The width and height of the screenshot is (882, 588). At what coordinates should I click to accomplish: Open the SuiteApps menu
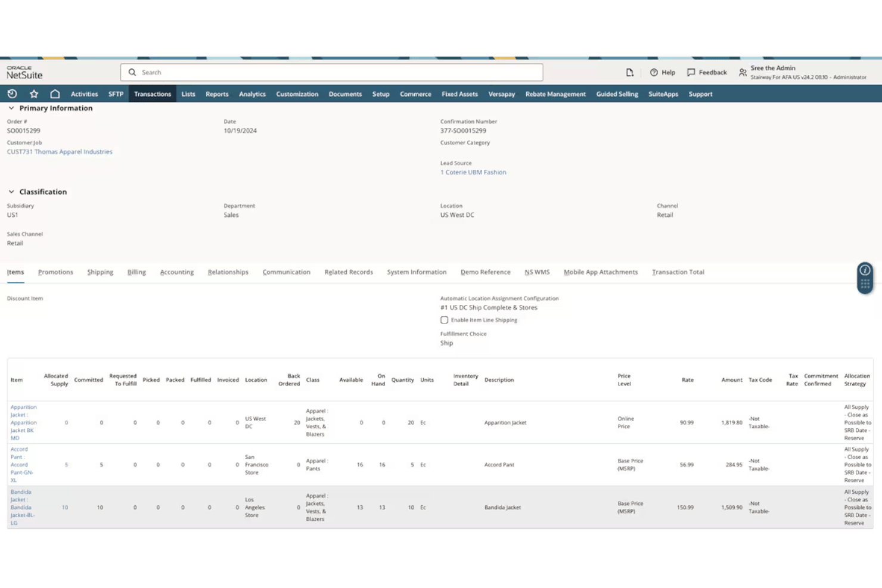tap(663, 94)
